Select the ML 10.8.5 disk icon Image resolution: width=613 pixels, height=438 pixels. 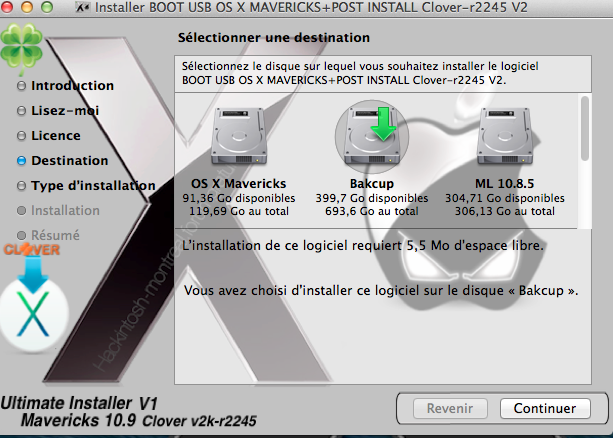click(x=505, y=136)
